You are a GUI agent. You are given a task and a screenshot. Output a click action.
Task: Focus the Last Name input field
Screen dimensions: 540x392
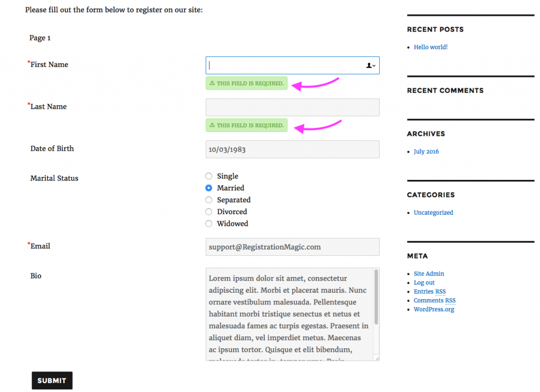pos(292,107)
